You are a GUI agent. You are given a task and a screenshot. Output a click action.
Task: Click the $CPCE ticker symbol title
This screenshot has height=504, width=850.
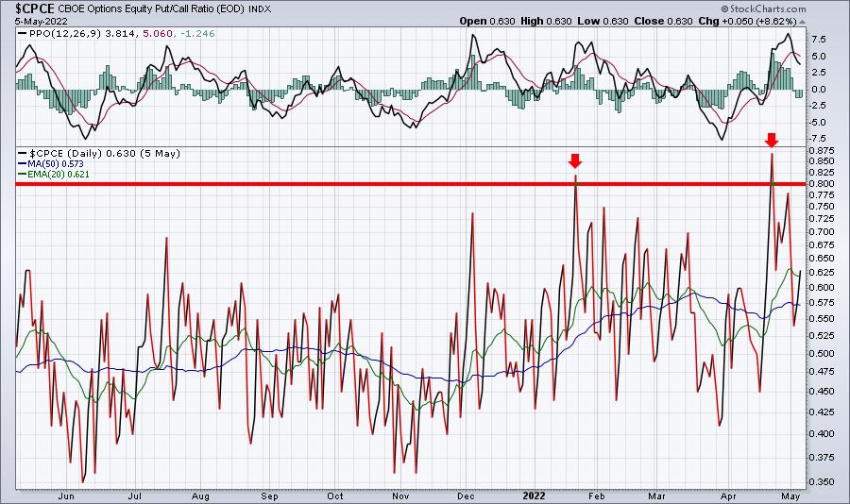[x=35, y=8]
